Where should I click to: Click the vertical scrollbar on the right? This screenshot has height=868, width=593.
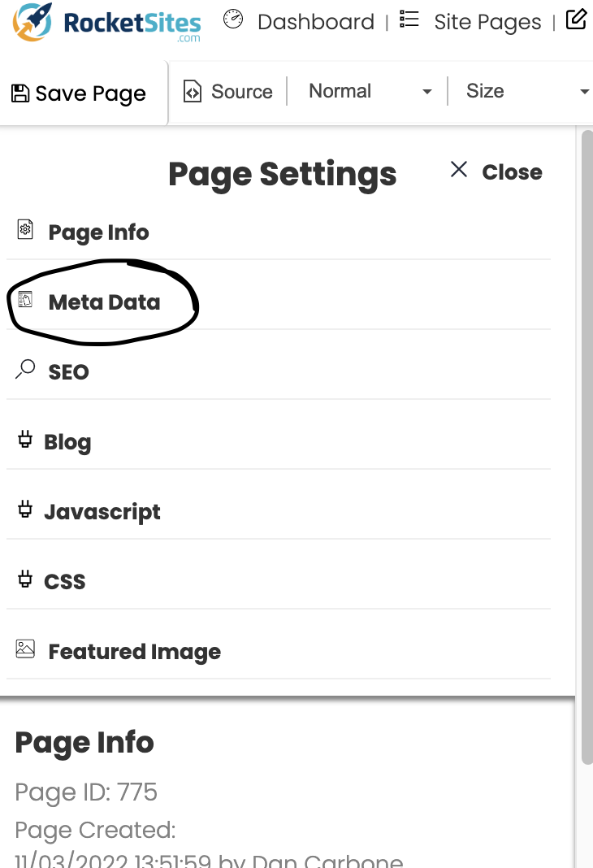(x=587, y=447)
